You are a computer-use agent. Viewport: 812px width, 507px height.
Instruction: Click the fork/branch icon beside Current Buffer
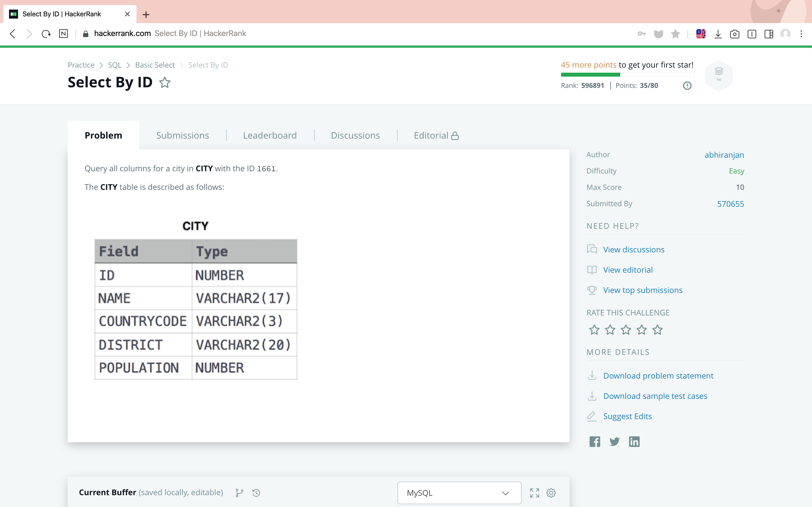[239, 493]
